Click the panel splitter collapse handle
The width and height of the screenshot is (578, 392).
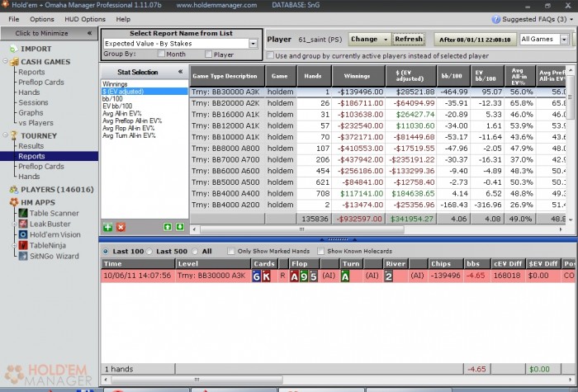(x=338, y=239)
